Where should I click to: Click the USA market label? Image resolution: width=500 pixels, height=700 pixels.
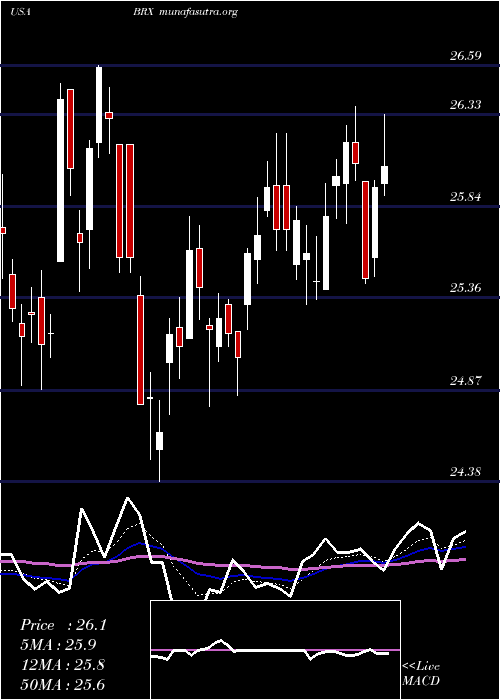click(x=20, y=12)
